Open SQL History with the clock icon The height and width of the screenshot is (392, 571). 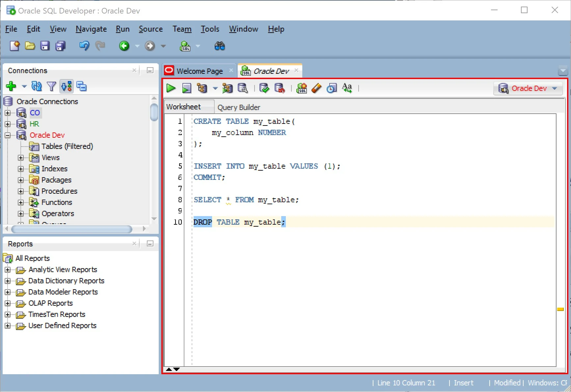click(x=332, y=88)
